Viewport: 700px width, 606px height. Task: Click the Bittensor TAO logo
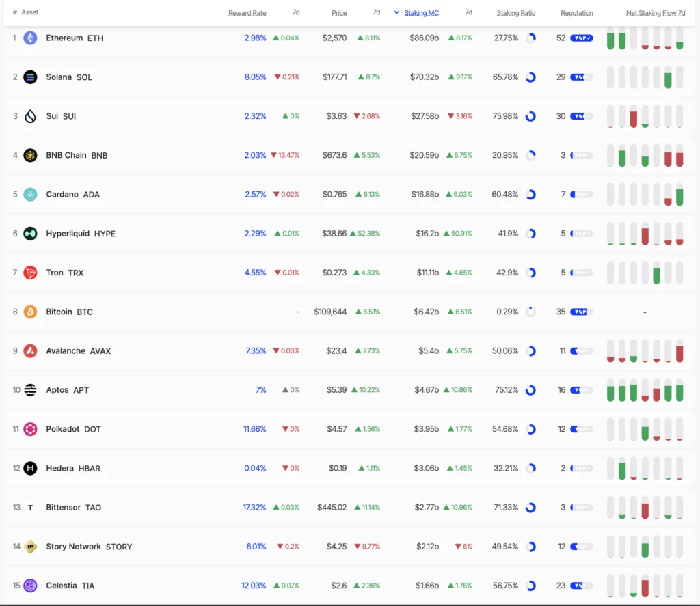point(30,508)
